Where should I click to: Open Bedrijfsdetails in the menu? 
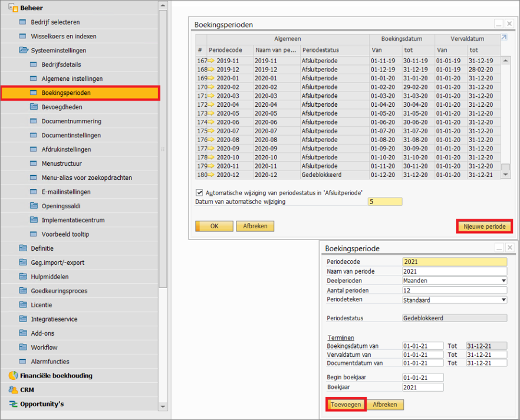[61, 64]
